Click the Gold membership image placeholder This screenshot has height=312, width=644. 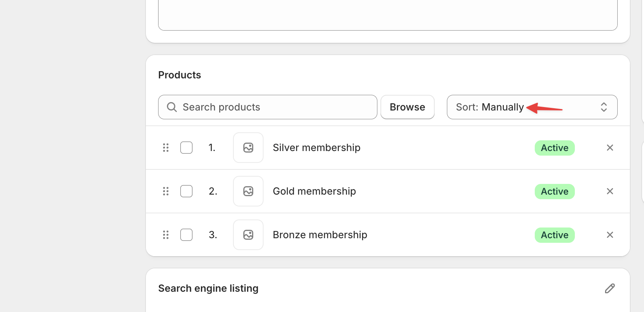pyautogui.click(x=248, y=191)
